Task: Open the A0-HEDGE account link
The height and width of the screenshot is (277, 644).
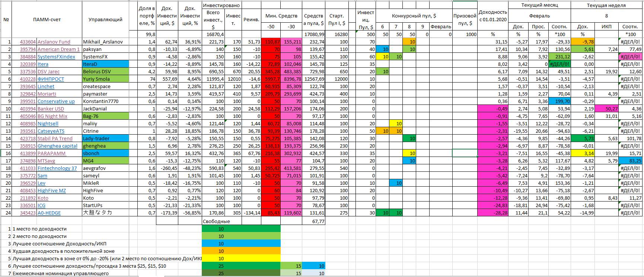Action: [49, 213]
